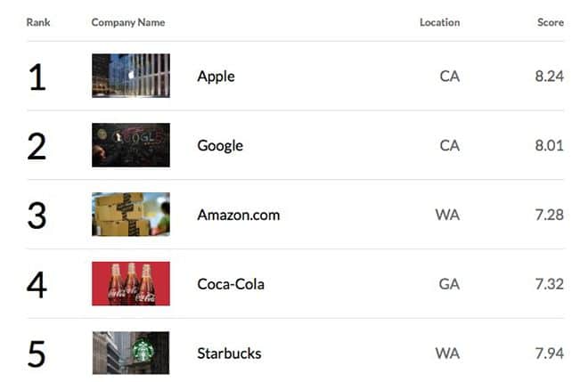The width and height of the screenshot is (588, 382).
Task: Open the Google company name link
Action: (220, 146)
